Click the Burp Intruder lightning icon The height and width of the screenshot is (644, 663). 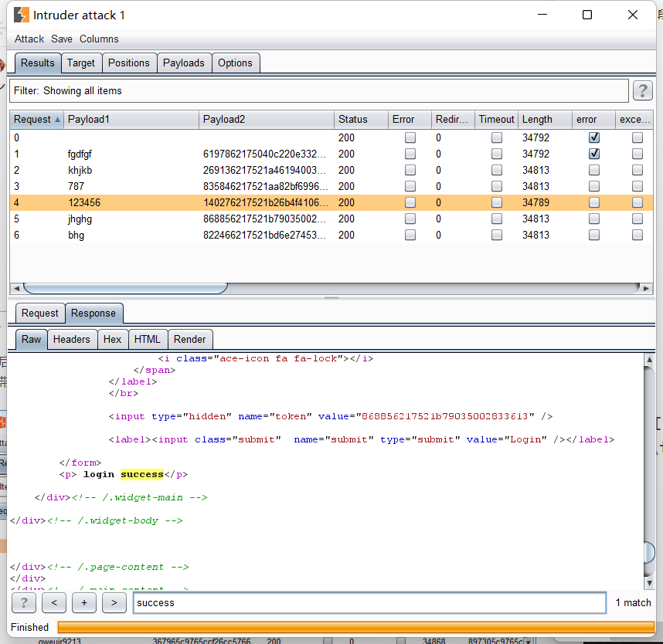(x=22, y=15)
